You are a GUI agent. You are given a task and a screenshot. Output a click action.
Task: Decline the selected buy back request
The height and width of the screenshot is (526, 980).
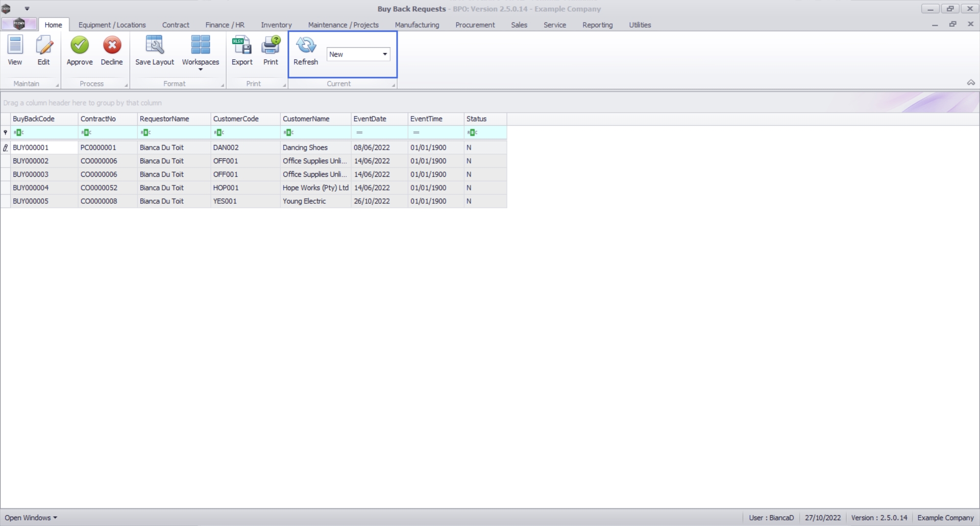(112, 51)
